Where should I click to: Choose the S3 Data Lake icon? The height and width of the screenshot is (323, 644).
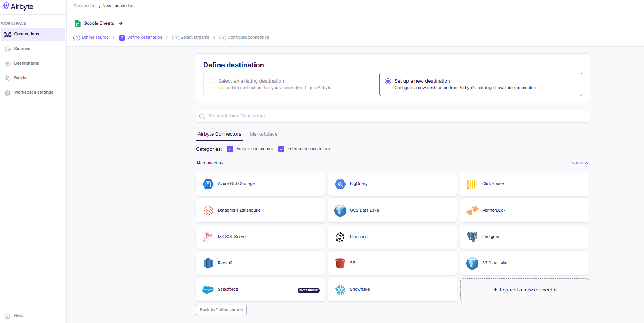click(472, 263)
